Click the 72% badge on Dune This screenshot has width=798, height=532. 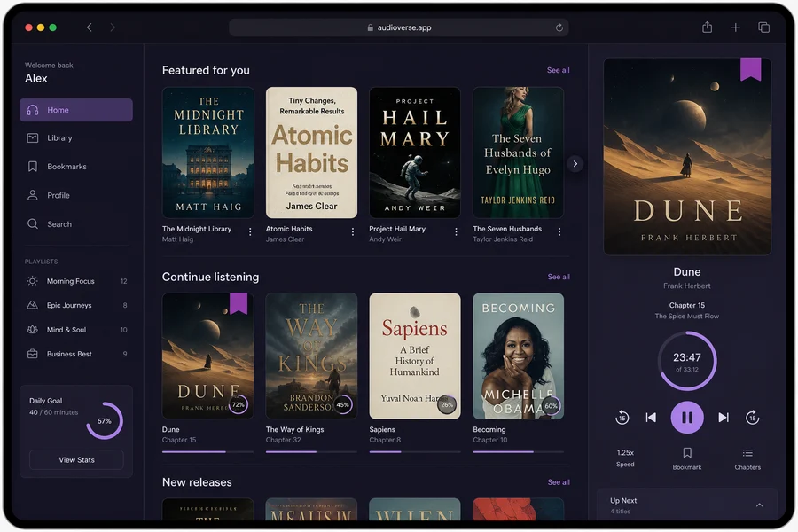(x=239, y=404)
